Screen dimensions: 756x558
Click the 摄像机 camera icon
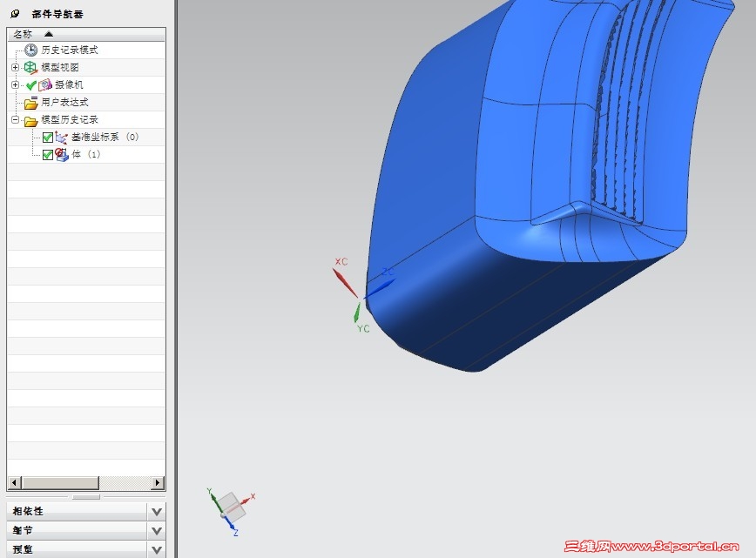(45, 84)
